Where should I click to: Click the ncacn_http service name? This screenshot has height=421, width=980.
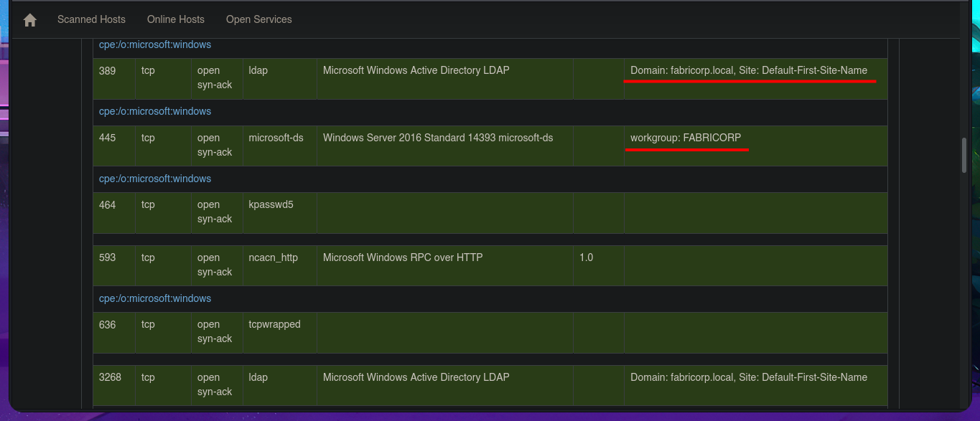click(273, 257)
